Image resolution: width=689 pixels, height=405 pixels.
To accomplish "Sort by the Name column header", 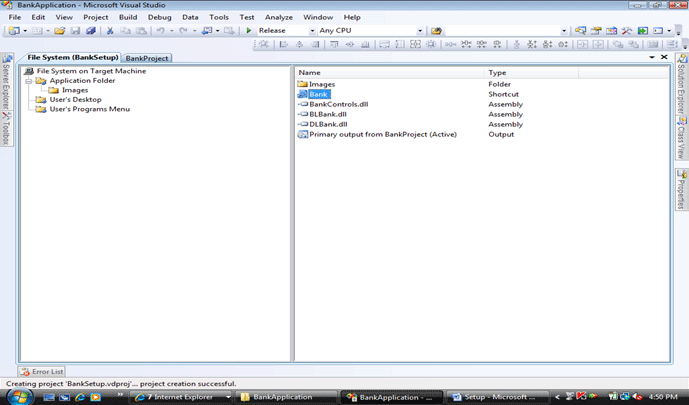I will pos(390,72).
